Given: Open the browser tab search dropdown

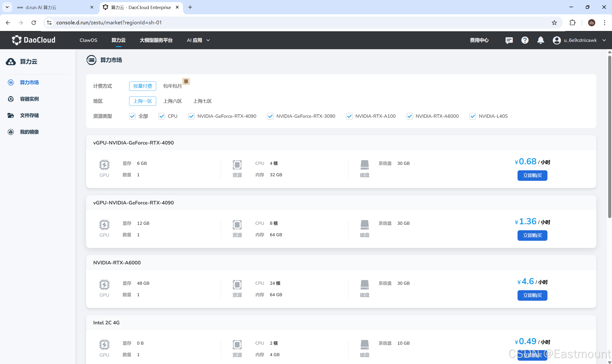Looking at the screenshot, I should pos(7,7).
